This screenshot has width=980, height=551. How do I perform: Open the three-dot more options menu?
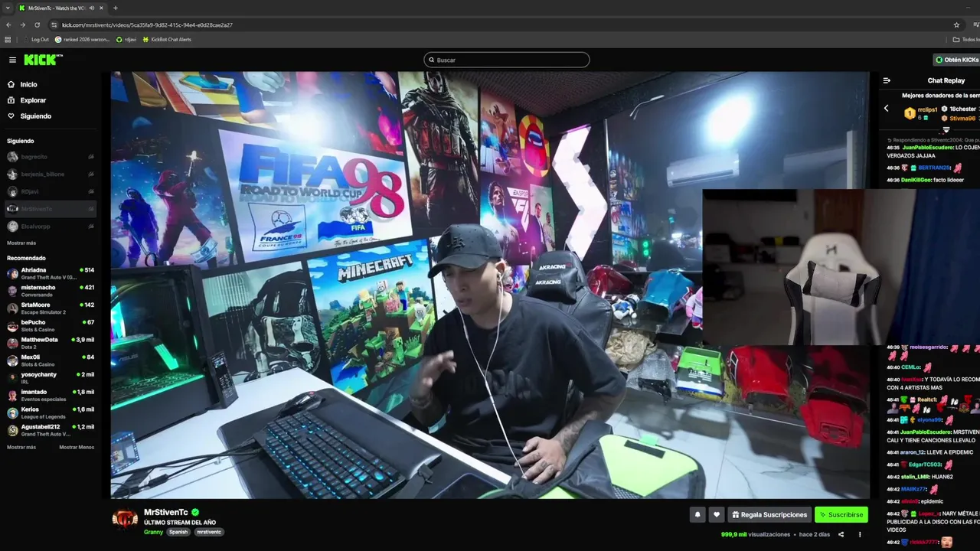coord(860,535)
